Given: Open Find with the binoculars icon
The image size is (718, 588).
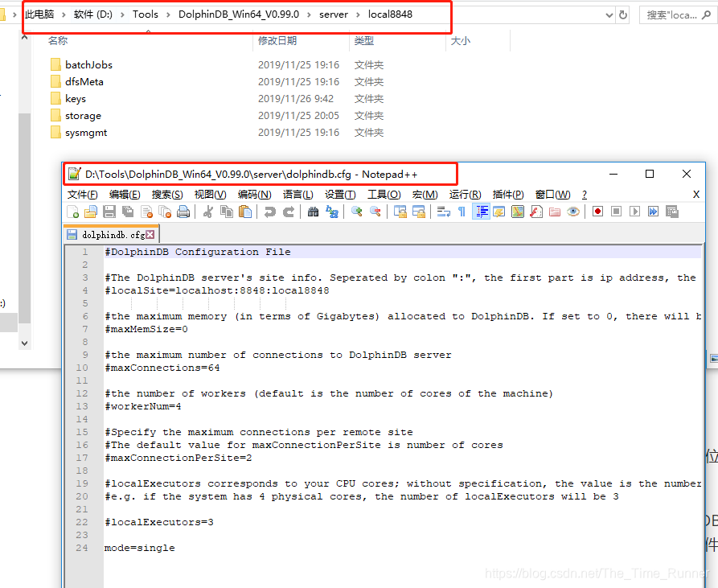Looking at the screenshot, I should pos(314,212).
